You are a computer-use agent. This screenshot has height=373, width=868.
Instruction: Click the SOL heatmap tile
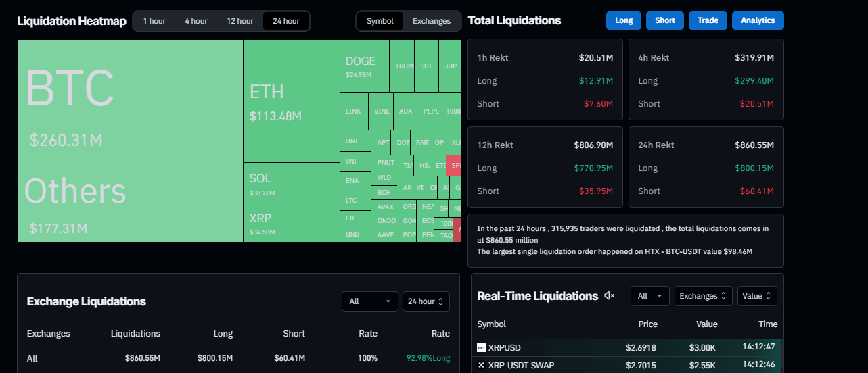[x=291, y=182]
